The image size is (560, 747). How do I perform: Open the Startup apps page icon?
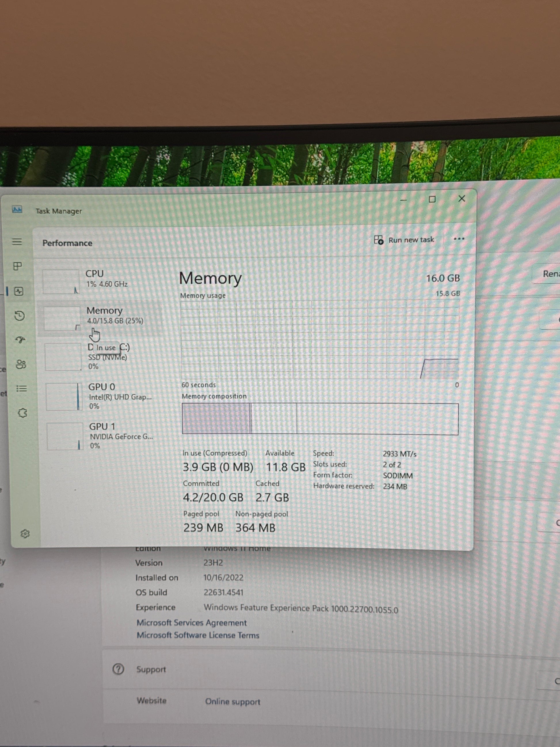click(20, 340)
